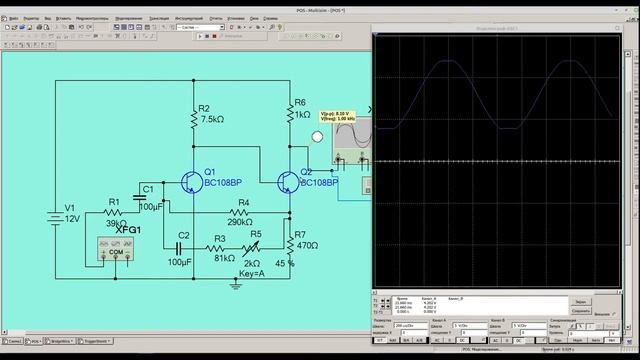Pause the running simulation

click(207, 36)
